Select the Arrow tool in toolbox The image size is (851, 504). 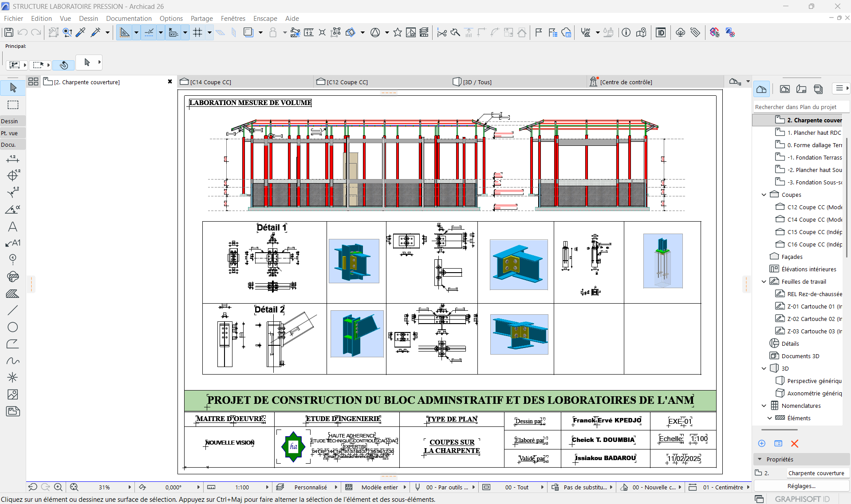(x=13, y=88)
